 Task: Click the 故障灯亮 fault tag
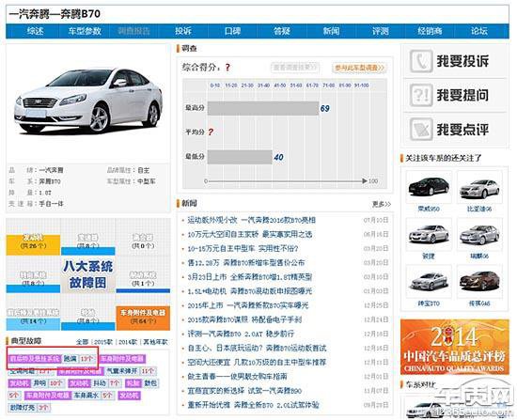click(23, 408)
